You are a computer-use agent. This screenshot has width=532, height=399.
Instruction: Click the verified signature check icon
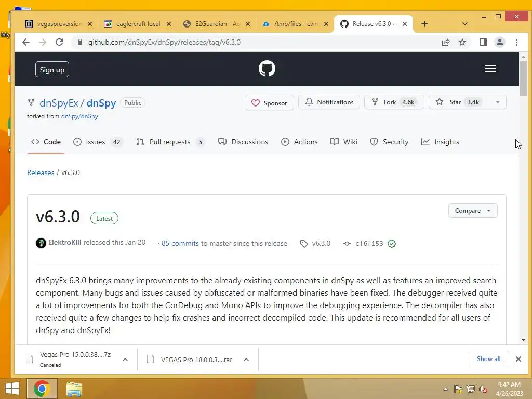[392, 243]
